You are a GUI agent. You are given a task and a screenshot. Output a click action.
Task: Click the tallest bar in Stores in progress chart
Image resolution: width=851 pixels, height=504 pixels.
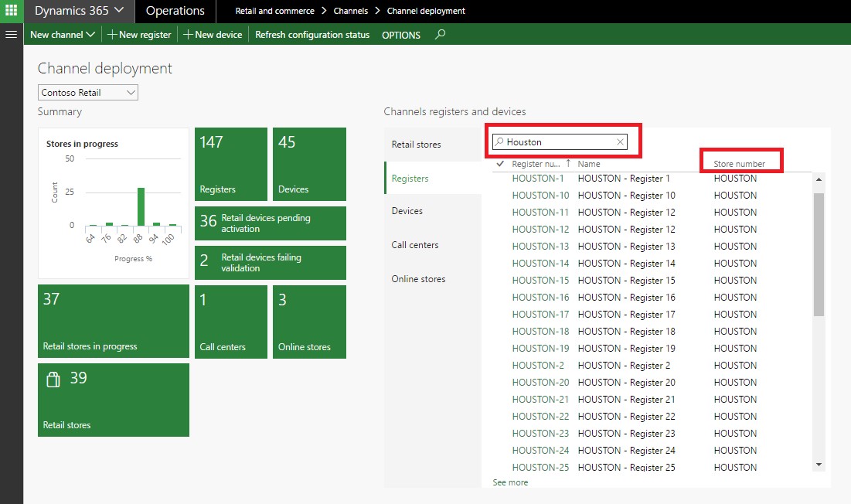pyautogui.click(x=141, y=206)
